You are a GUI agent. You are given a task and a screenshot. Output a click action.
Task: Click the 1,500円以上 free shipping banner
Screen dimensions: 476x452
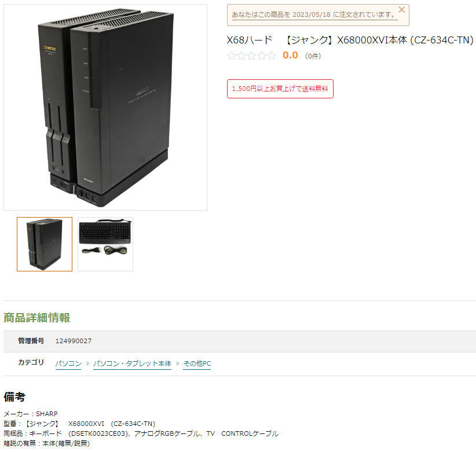point(280,89)
